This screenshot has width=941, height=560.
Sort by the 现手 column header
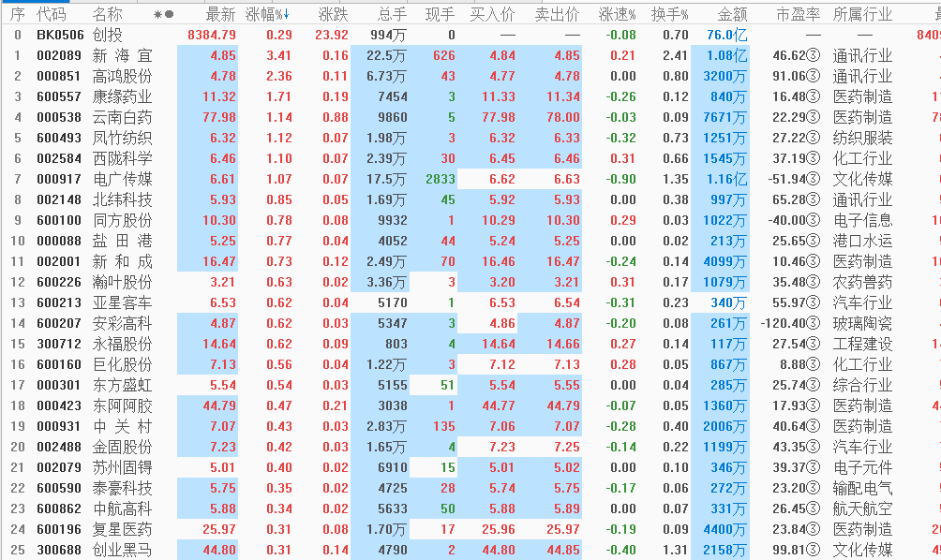click(440, 14)
